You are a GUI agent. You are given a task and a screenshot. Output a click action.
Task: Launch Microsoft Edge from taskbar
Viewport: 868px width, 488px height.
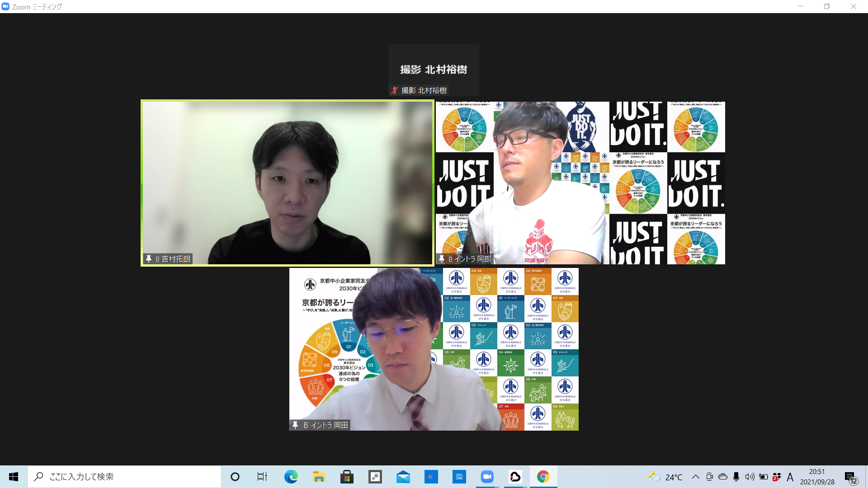click(x=291, y=477)
